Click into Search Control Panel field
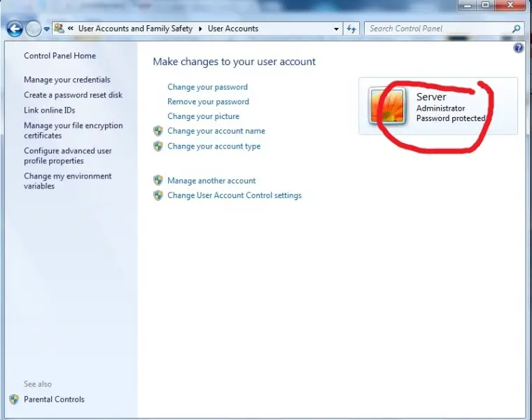The width and height of the screenshot is (532, 420). point(439,29)
